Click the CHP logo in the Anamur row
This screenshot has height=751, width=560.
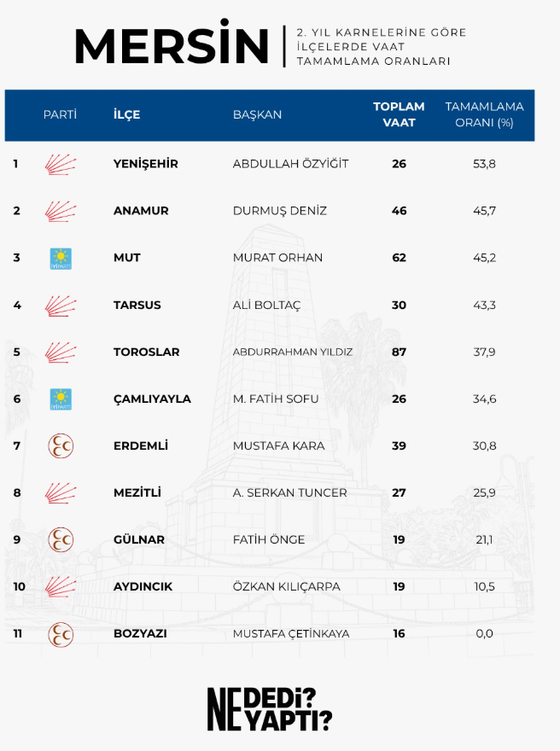click(61, 212)
